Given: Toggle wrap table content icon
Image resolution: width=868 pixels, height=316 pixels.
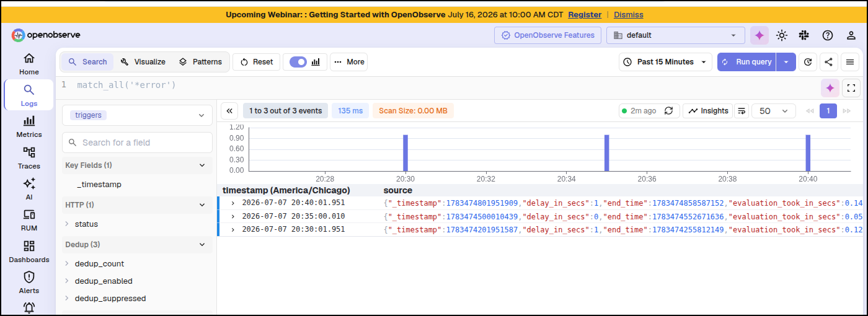Looking at the screenshot, I should click(x=742, y=111).
